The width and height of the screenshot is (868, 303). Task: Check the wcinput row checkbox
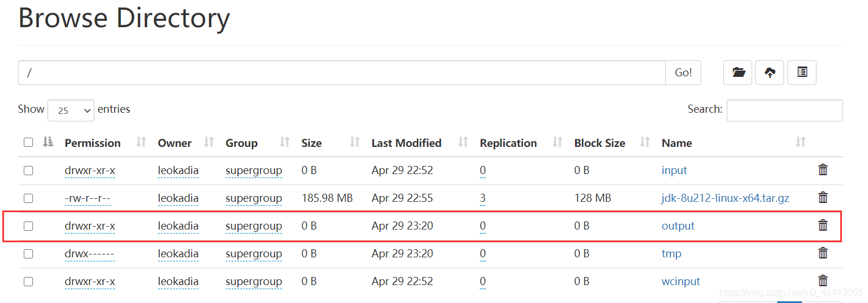click(28, 282)
